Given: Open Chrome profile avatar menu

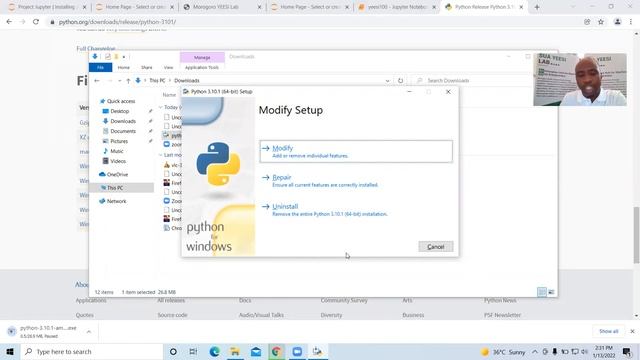Looking at the screenshot, I should click(x=617, y=22).
